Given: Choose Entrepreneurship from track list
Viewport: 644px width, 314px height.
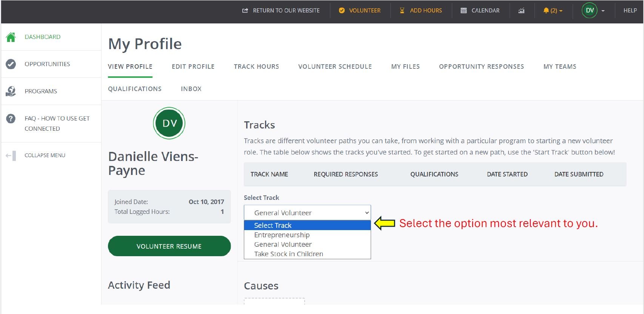Looking at the screenshot, I should [307, 235].
